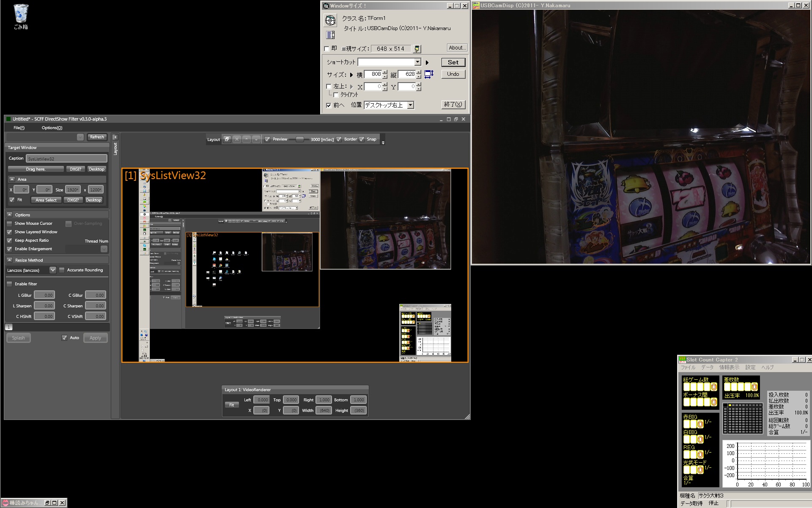Collapse the left panel with the arrow above Layout

(115, 137)
